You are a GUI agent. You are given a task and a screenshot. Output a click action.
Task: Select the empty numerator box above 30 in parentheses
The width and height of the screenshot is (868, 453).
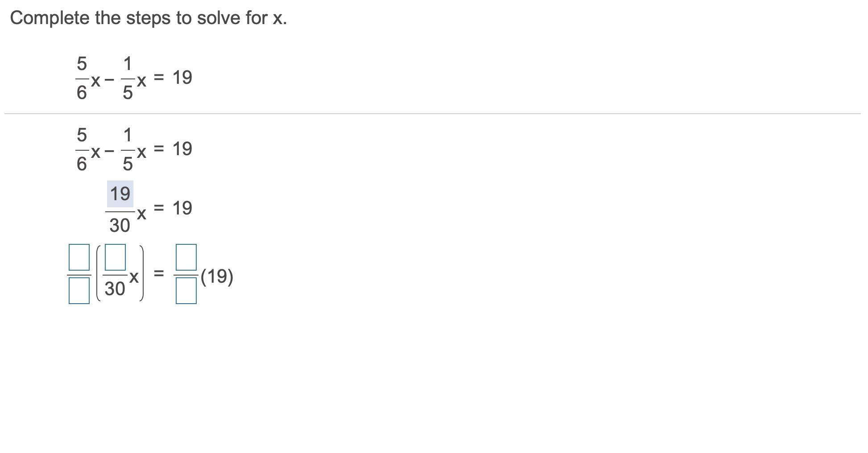pyautogui.click(x=115, y=257)
